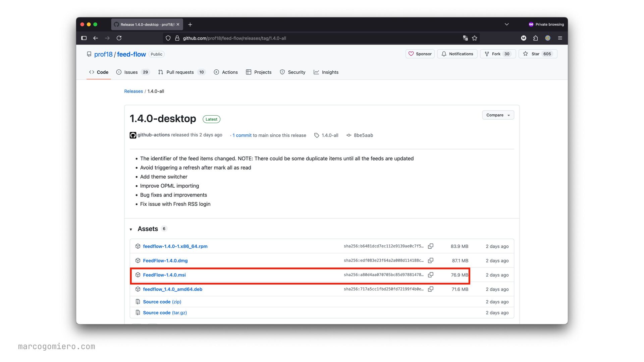Click the translate page icon

coord(465,38)
